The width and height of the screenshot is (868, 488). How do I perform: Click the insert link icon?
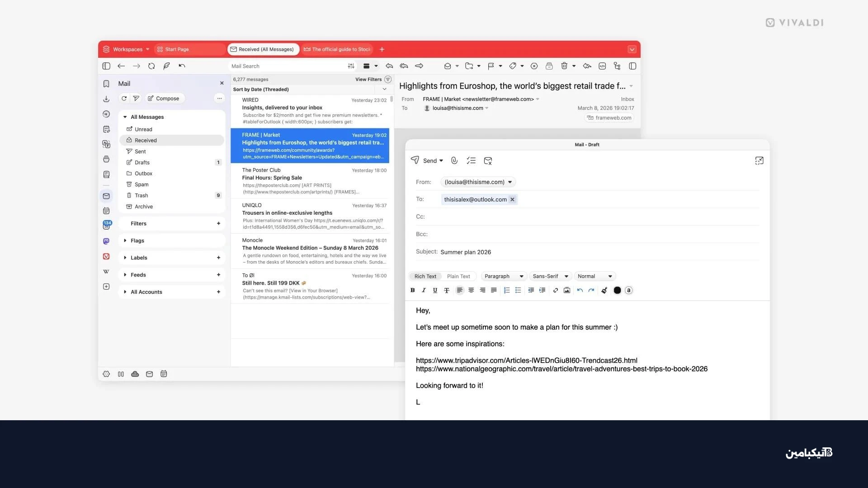[x=556, y=290]
